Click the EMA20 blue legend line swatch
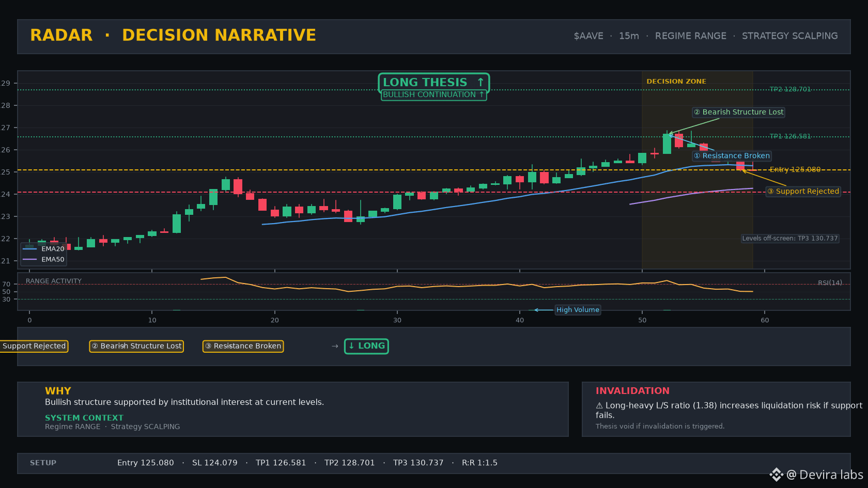Viewport: 868px width, 488px height. coord(30,249)
